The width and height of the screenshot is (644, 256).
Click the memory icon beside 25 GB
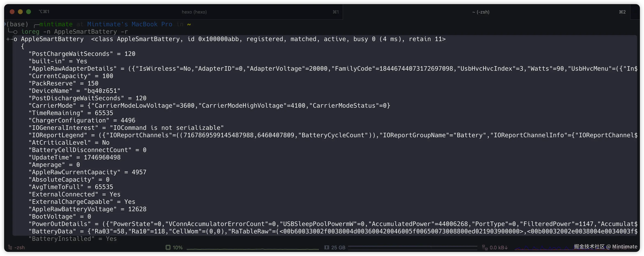click(x=327, y=248)
